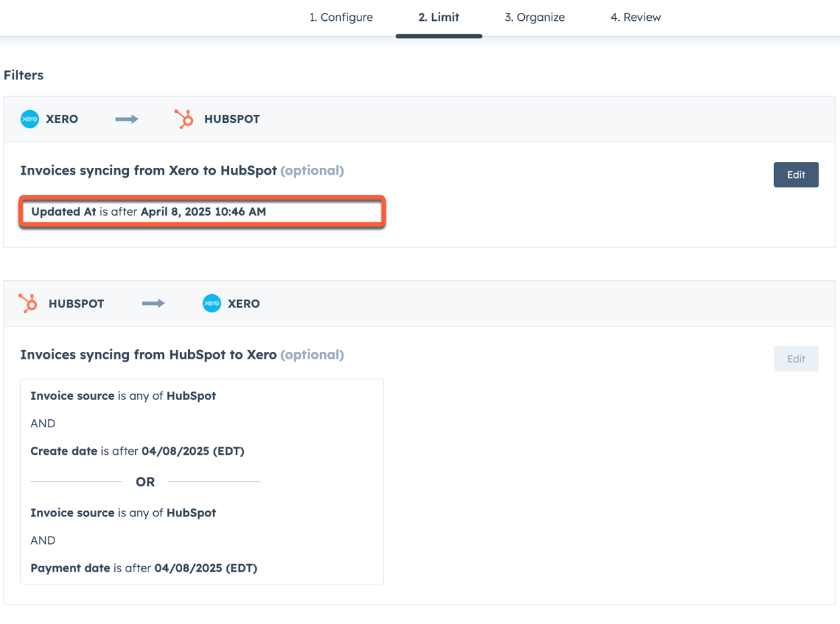Image resolution: width=840 pixels, height=624 pixels.
Task: Click the disabled Edit button for HubSpot to Xero
Action: (x=796, y=358)
